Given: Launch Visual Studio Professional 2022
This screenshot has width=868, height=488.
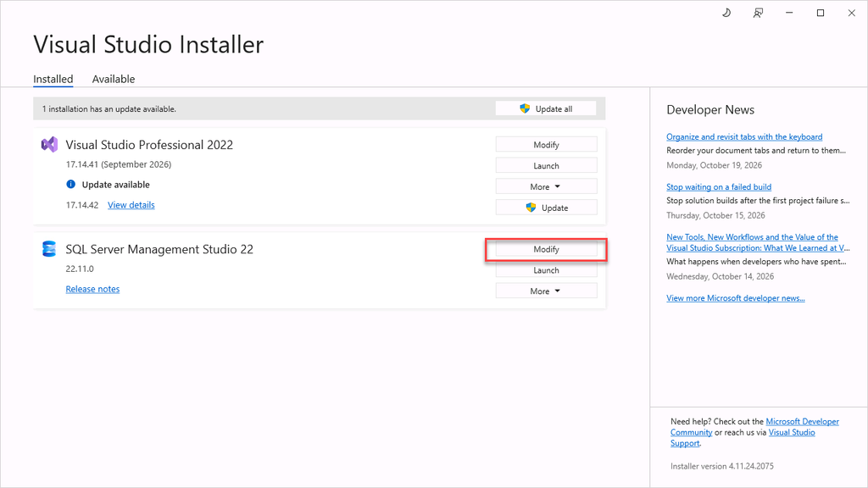Looking at the screenshot, I should [x=547, y=165].
